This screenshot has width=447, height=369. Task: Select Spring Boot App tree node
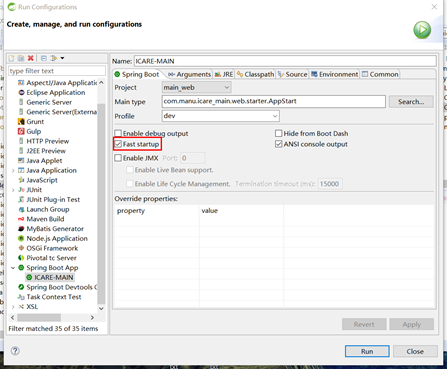pos(52,268)
